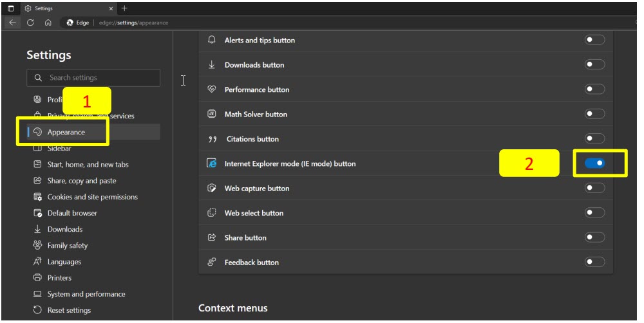Click Reset settings in sidebar
The image size is (644, 323).
click(x=69, y=310)
